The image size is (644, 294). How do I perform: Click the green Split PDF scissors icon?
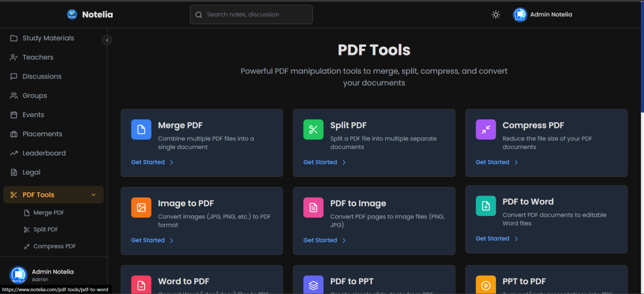pyautogui.click(x=313, y=130)
